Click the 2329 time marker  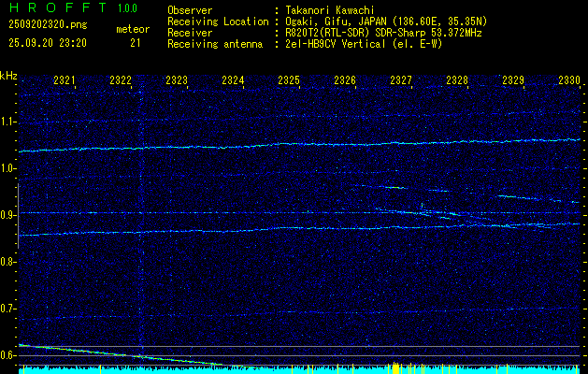[513, 79]
